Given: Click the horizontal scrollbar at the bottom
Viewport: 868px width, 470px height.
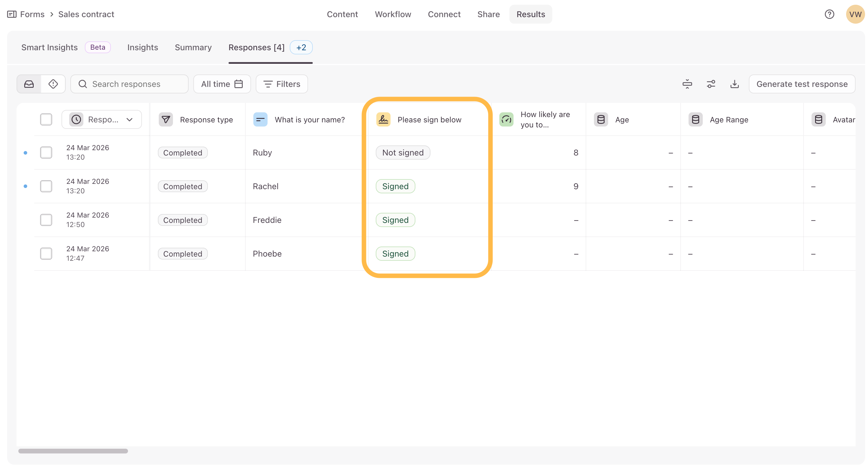Looking at the screenshot, I should pyautogui.click(x=73, y=451).
